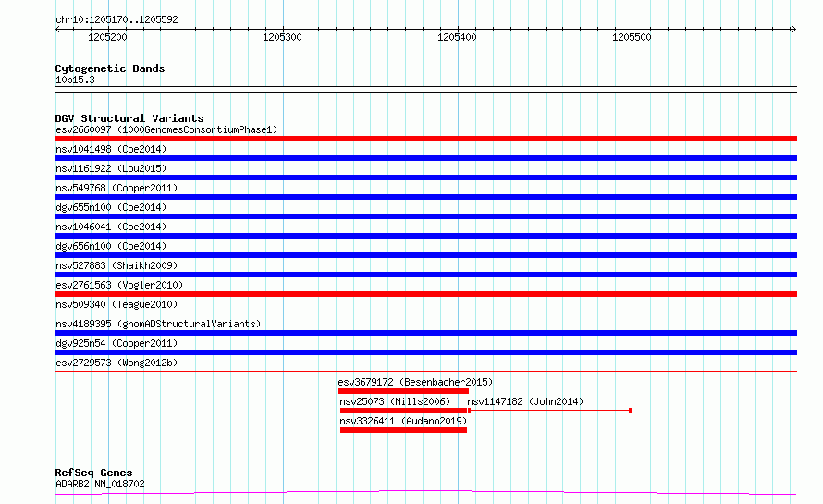Viewport: 823px width, 504px height.
Task: Select the RefSeq Genes track heading
Action: [x=93, y=473]
